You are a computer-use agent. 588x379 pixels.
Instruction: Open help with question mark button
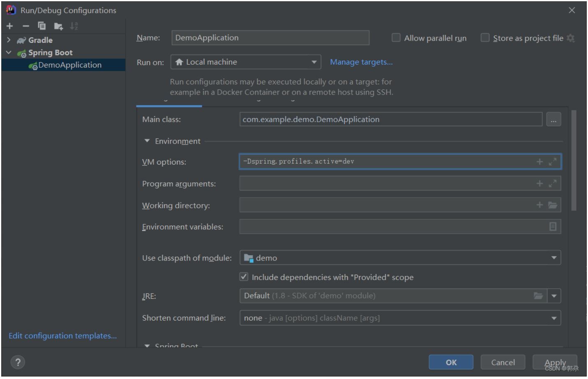pyautogui.click(x=18, y=363)
